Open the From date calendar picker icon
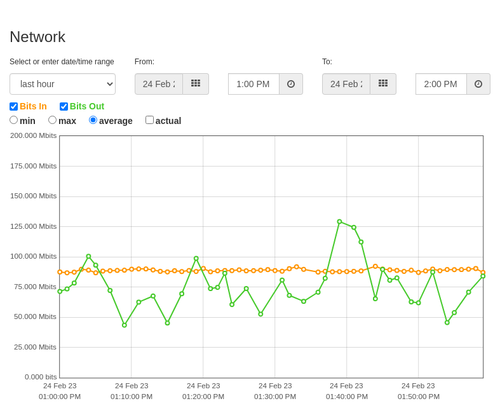 click(196, 84)
